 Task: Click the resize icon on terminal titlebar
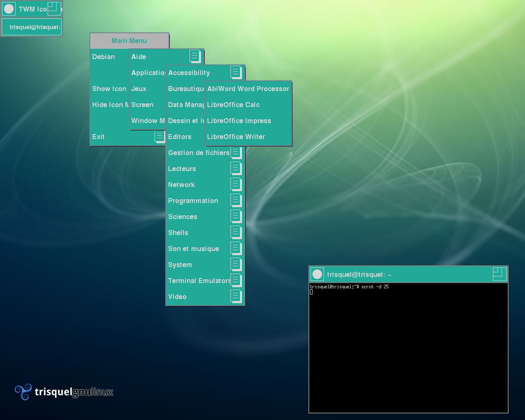click(499, 274)
